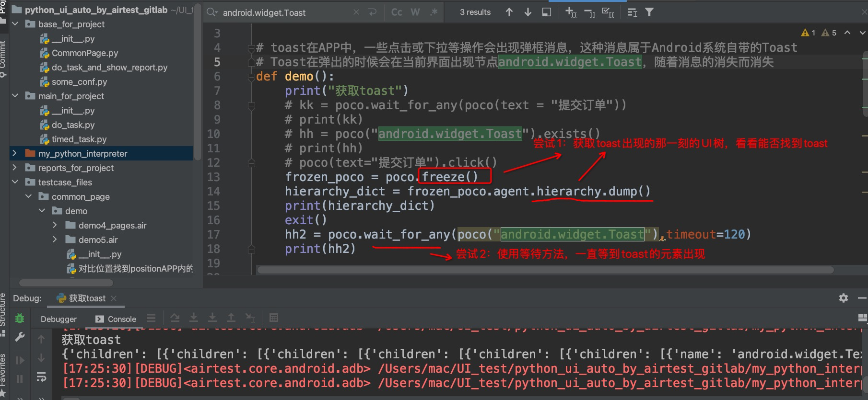Clear the android.widget.Toast search text

point(356,12)
